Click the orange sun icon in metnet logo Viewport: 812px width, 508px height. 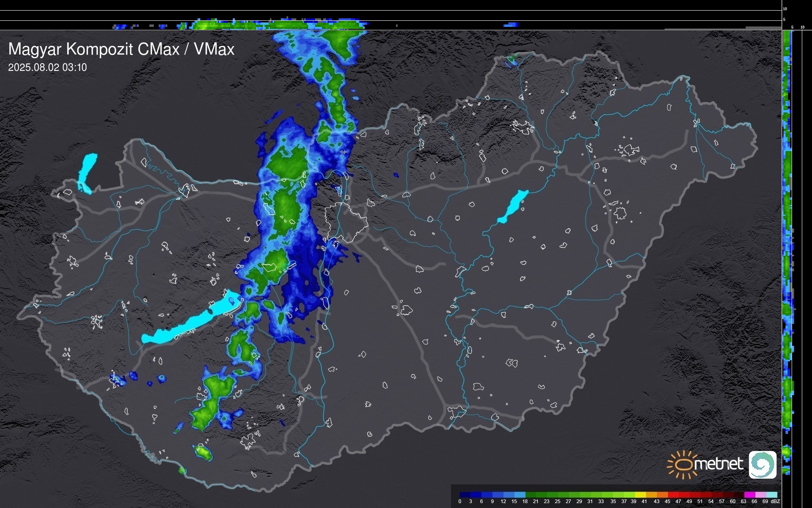(x=682, y=464)
